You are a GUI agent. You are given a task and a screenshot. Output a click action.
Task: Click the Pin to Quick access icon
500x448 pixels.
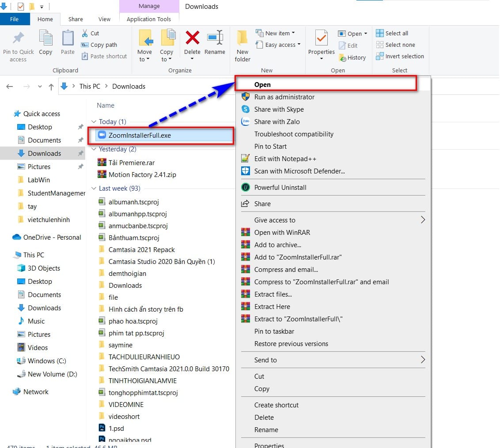click(x=18, y=38)
